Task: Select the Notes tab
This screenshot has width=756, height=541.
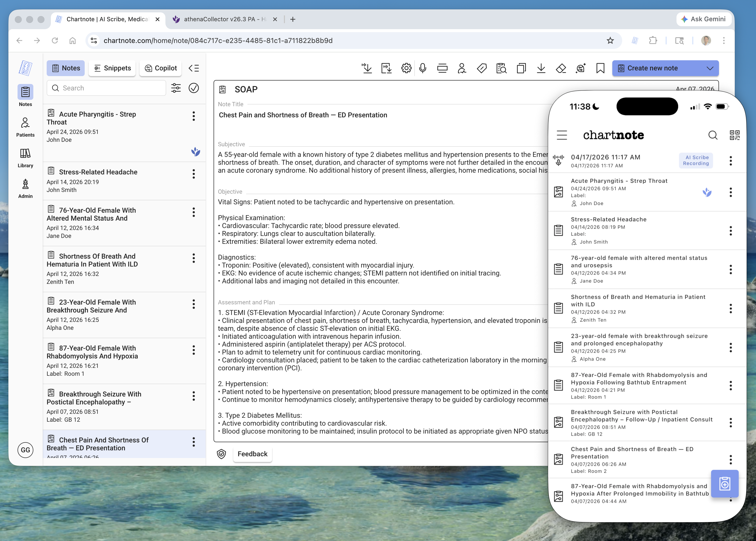Action: [66, 68]
